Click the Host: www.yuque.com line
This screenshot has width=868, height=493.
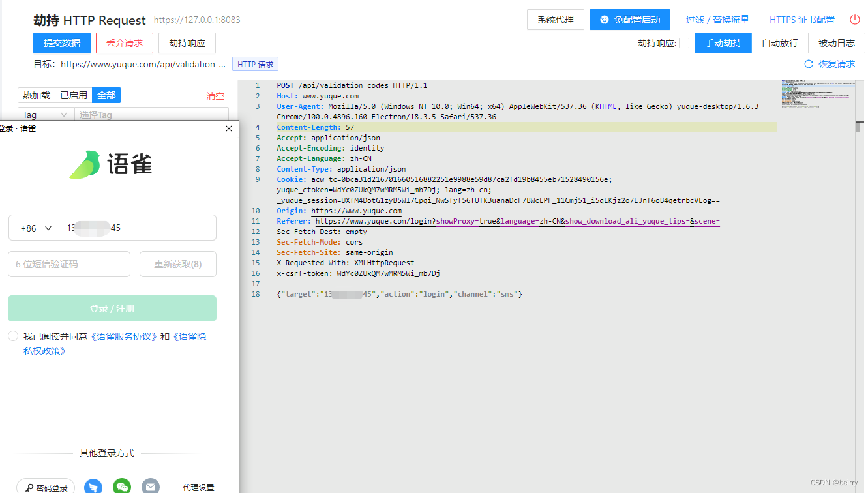coord(318,96)
